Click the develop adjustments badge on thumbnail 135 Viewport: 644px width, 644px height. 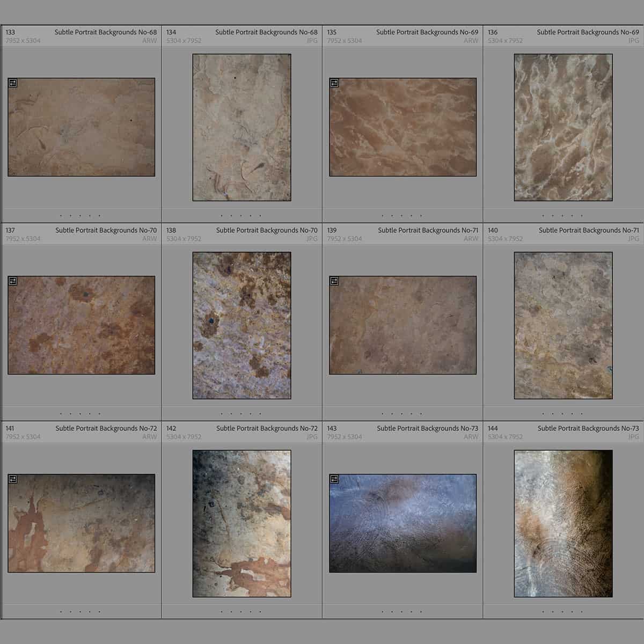[x=334, y=83]
